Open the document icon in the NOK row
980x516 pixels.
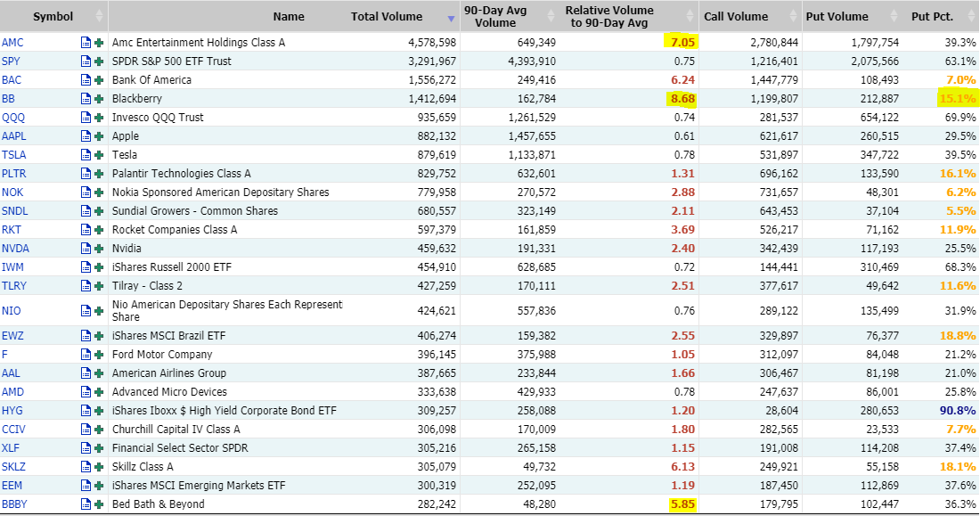86,192
